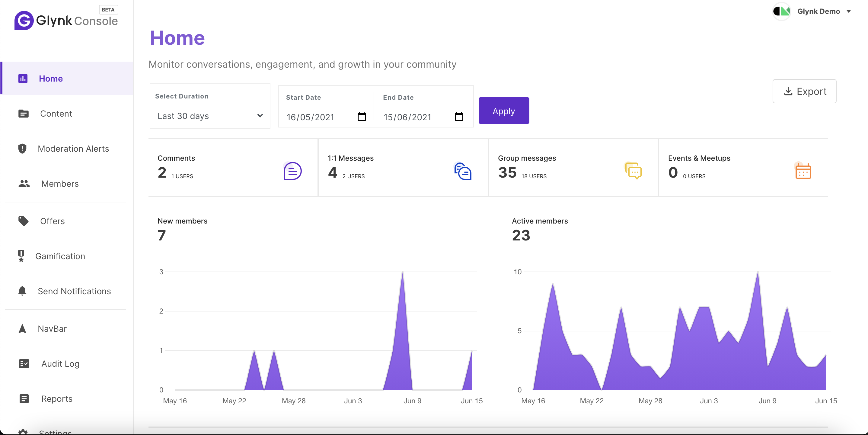The height and width of the screenshot is (435, 868).
Task: Click the Export button
Action: 804,92
